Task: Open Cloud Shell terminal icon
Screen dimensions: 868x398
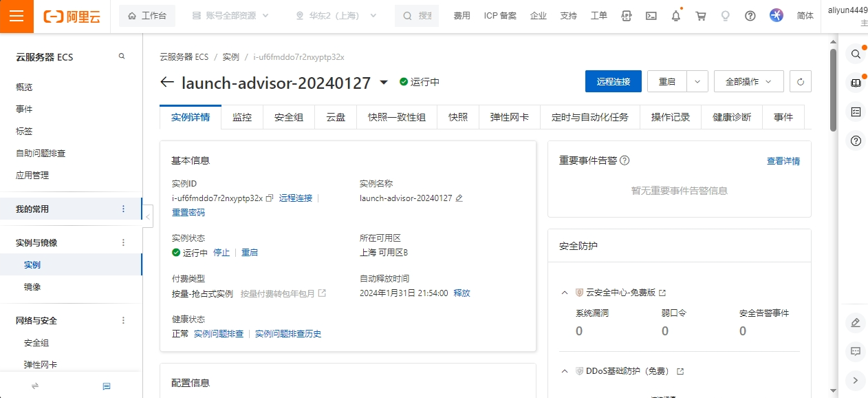Action: pos(651,16)
